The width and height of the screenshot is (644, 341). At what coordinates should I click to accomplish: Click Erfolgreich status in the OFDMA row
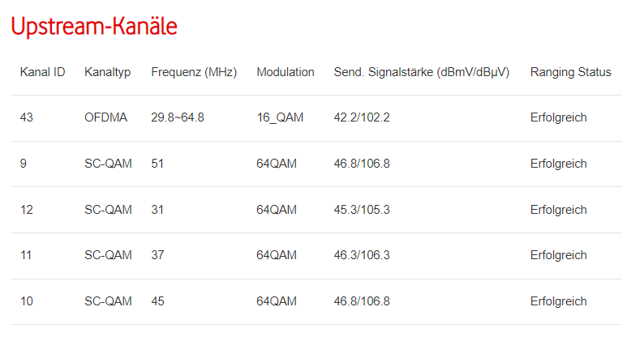(558, 117)
